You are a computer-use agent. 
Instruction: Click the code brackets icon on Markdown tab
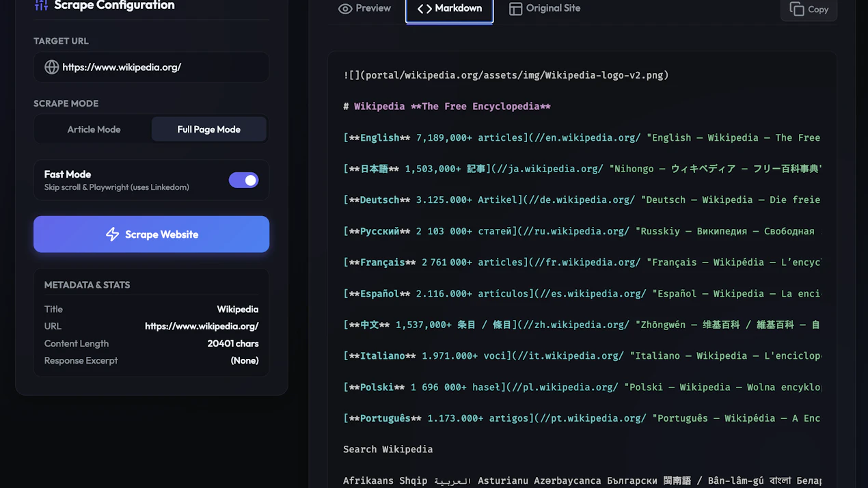[424, 9]
